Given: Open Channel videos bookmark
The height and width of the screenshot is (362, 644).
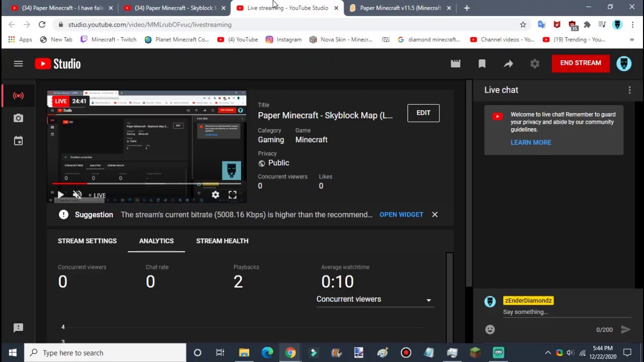Looking at the screenshot, I should (x=502, y=40).
